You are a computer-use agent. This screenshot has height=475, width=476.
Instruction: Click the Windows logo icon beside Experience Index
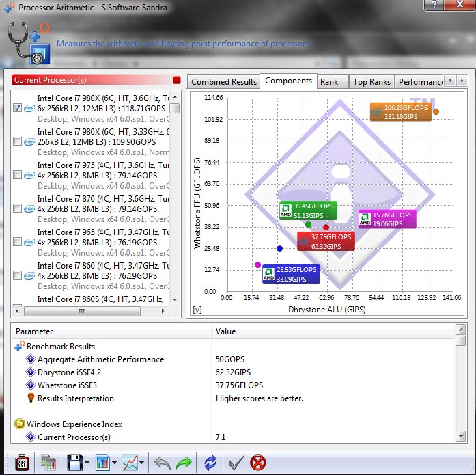(19, 424)
